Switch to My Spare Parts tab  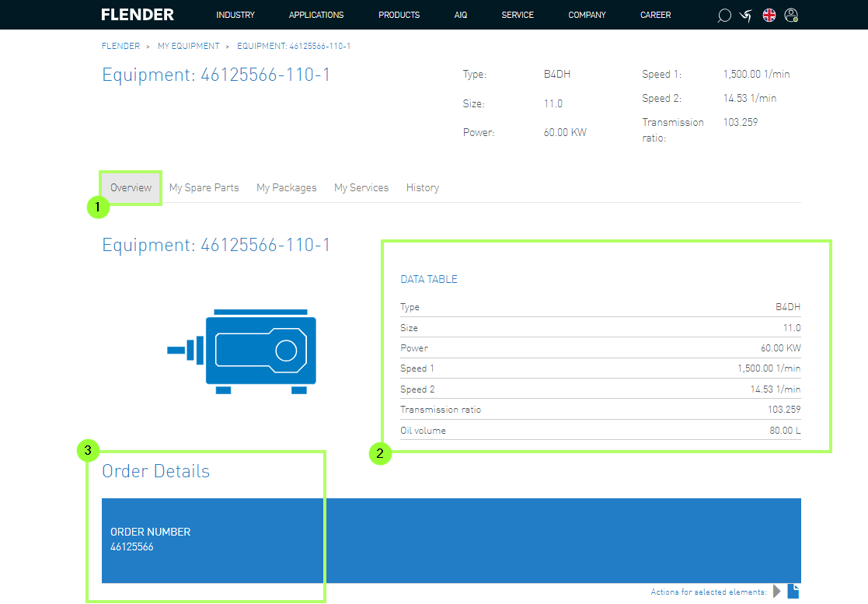pos(204,187)
